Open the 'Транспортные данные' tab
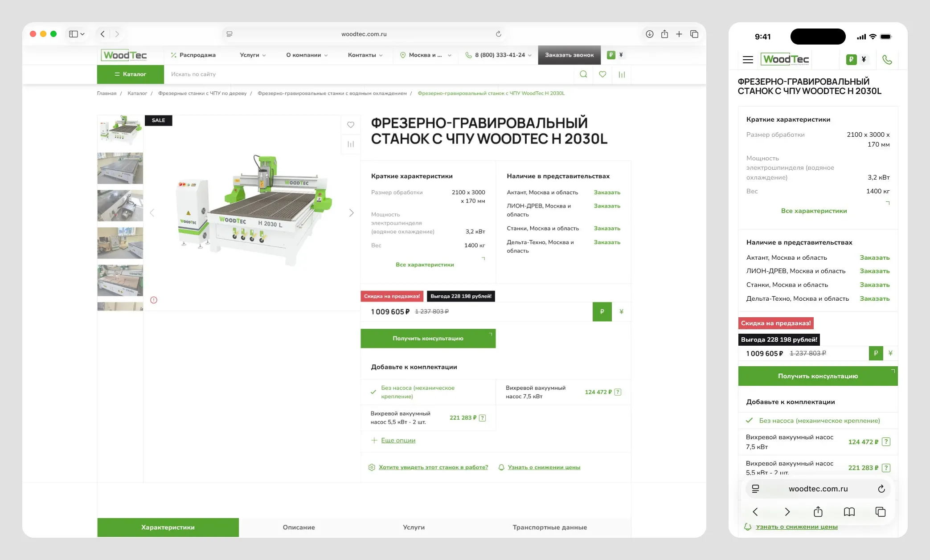 [x=549, y=527]
